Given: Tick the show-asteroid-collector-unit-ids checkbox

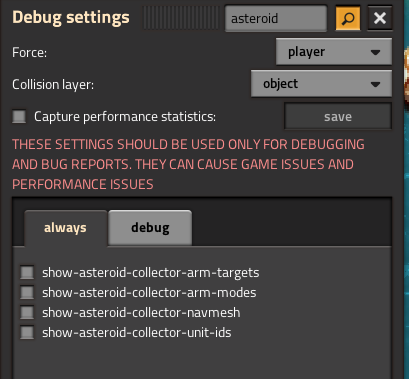Looking at the screenshot, I should pyautogui.click(x=27, y=332).
